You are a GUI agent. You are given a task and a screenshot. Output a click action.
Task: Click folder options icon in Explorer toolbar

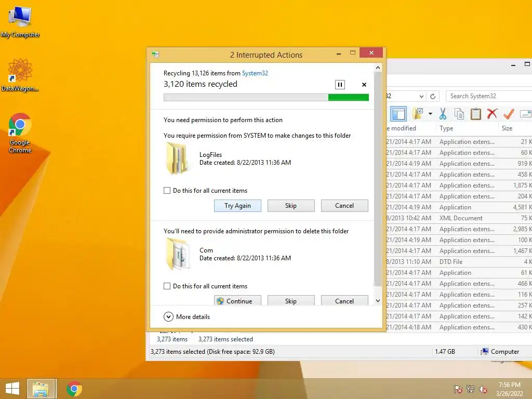click(x=417, y=114)
